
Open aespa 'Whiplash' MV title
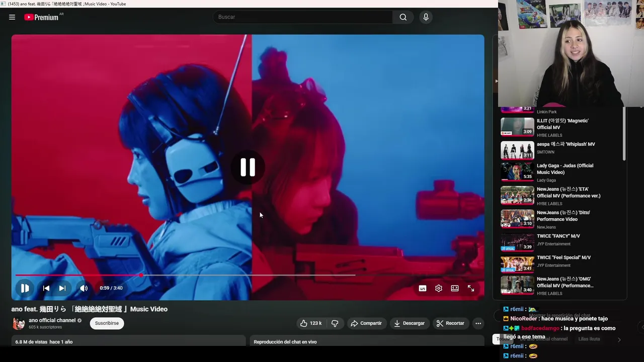point(566,144)
